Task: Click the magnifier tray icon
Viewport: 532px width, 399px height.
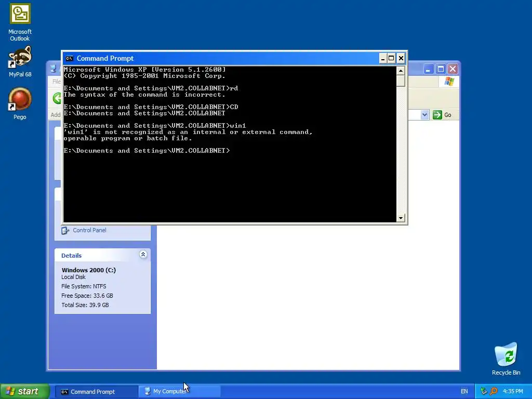Action: [494, 391]
